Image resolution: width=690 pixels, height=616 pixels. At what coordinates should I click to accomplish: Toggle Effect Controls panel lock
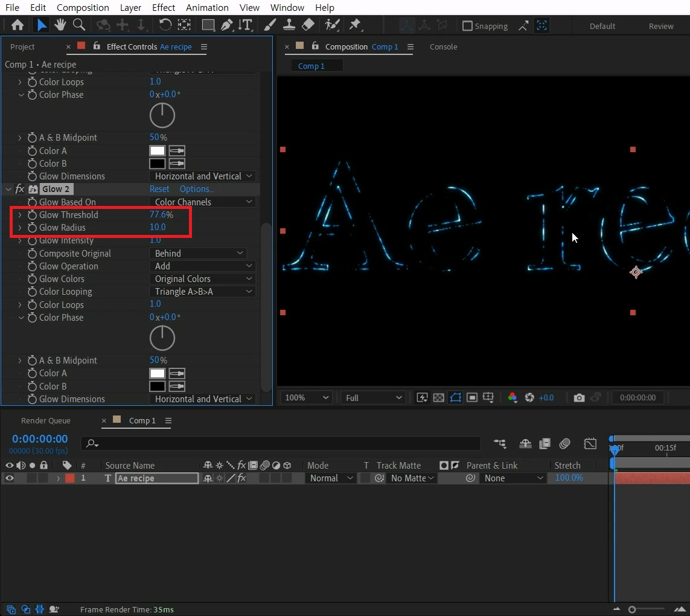pyautogui.click(x=97, y=46)
